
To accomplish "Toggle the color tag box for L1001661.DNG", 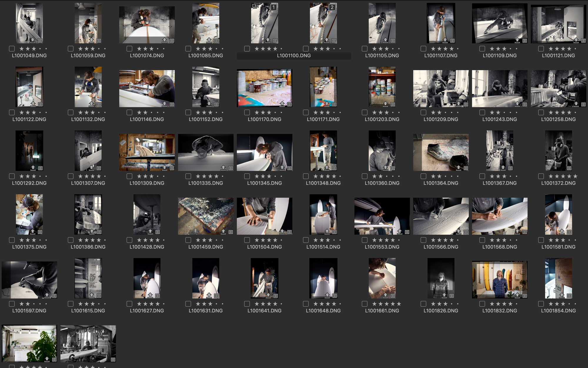I will pos(365,304).
